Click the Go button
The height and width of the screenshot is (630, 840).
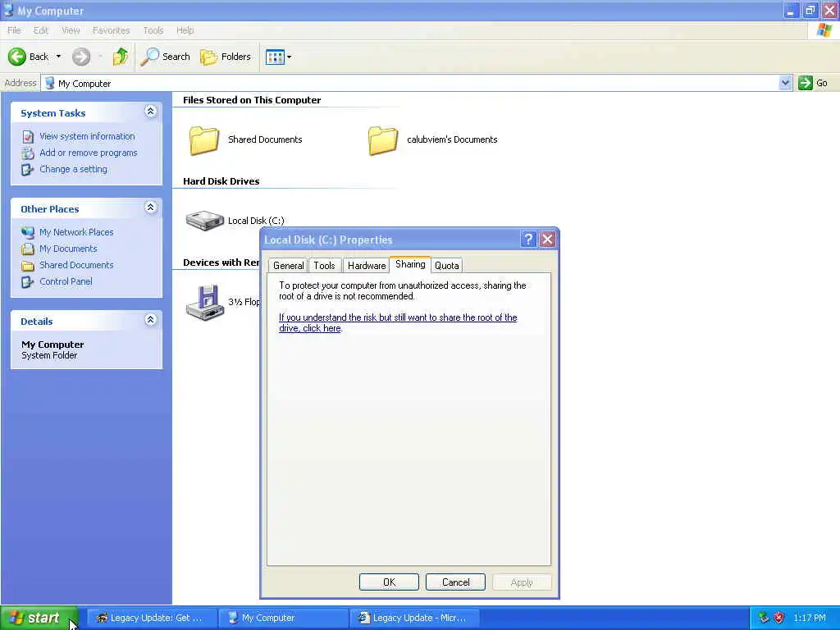coord(813,83)
